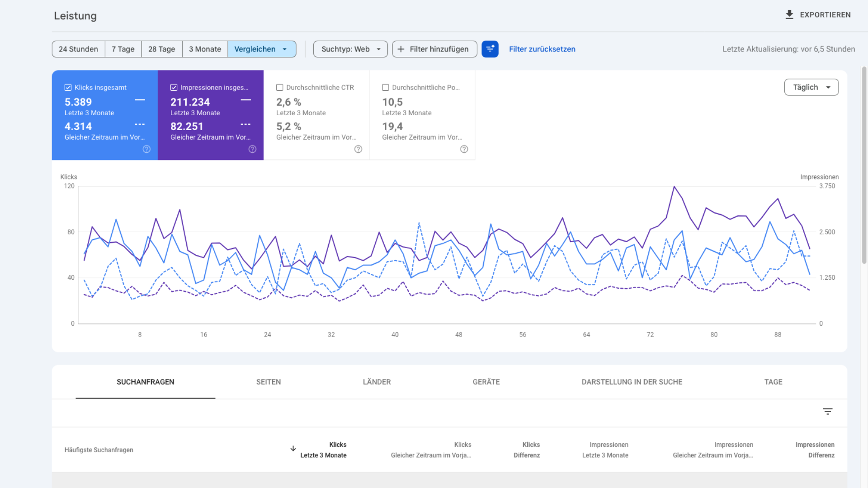868x488 pixels.
Task: Open the Suchtyp: Web dropdown
Action: (x=350, y=49)
